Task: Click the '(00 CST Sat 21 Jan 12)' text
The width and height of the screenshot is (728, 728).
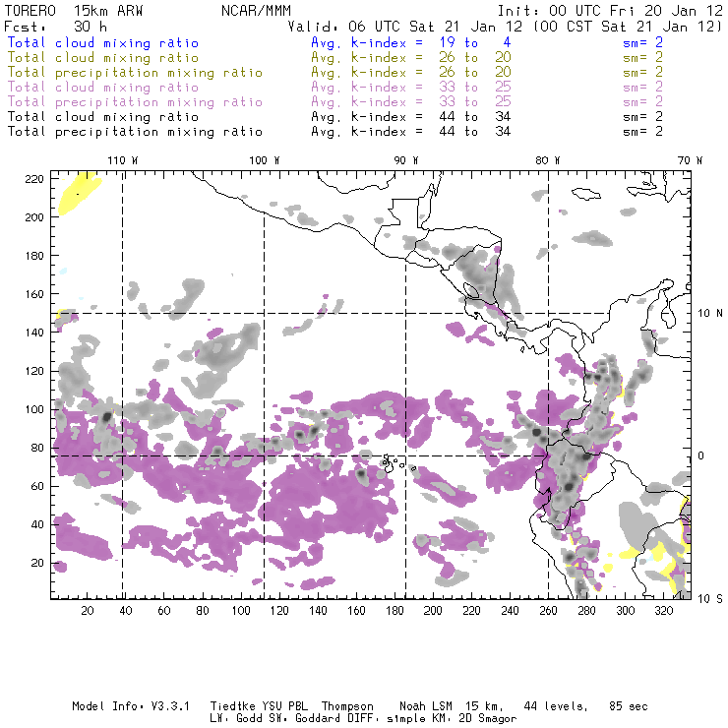Action: point(627,27)
